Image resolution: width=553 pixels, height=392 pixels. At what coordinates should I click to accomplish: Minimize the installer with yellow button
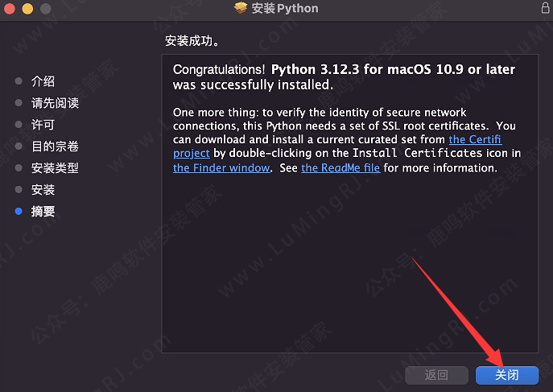(x=27, y=8)
